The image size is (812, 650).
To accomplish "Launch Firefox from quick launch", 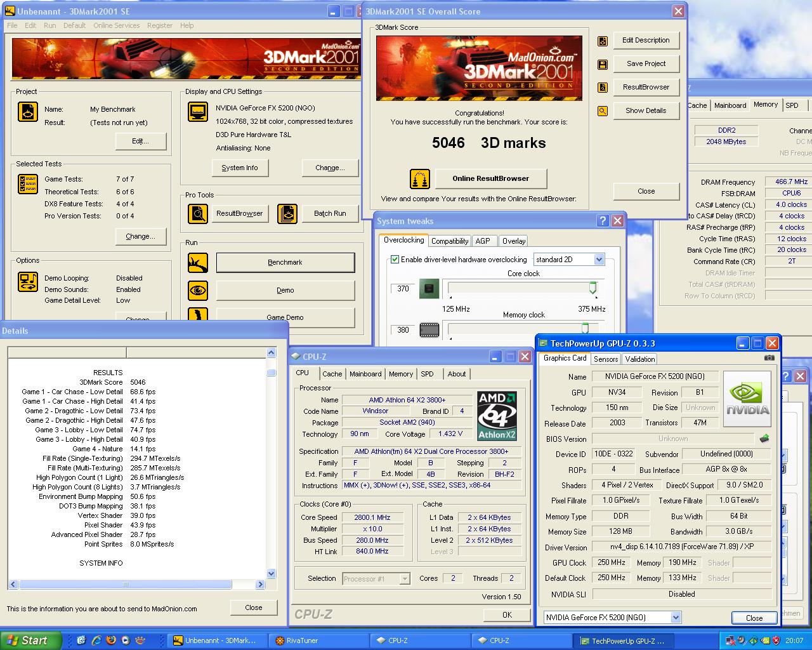I will coord(111,640).
